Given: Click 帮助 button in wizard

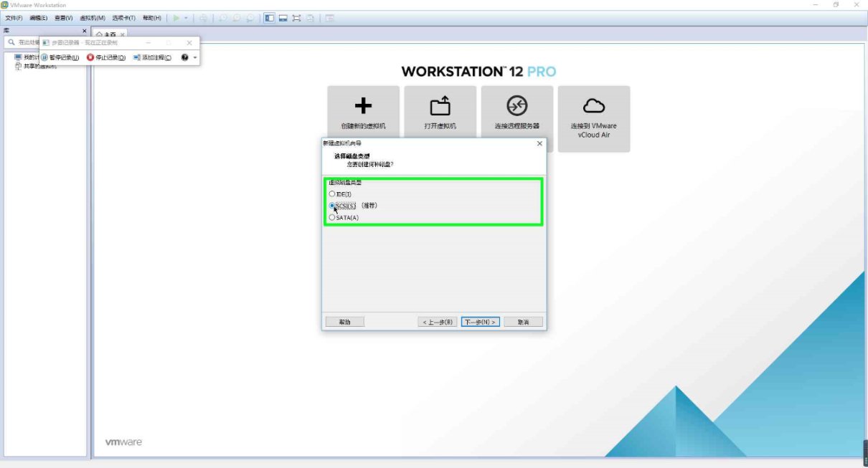Looking at the screenshot, I should point(345,322).
